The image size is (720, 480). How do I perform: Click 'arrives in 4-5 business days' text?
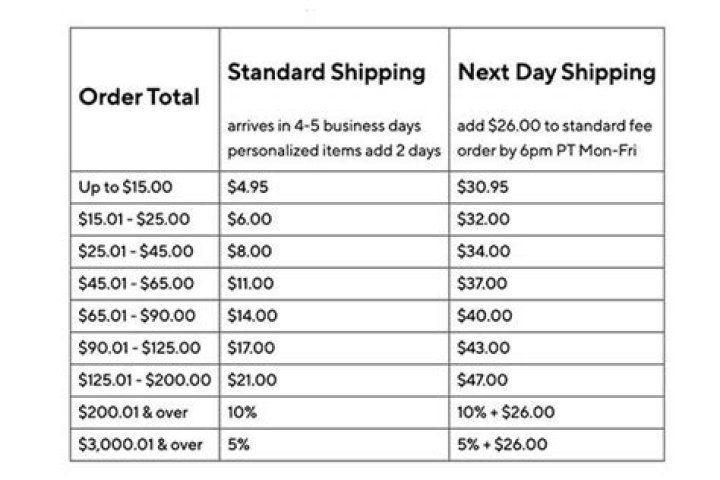pos(325,127)
